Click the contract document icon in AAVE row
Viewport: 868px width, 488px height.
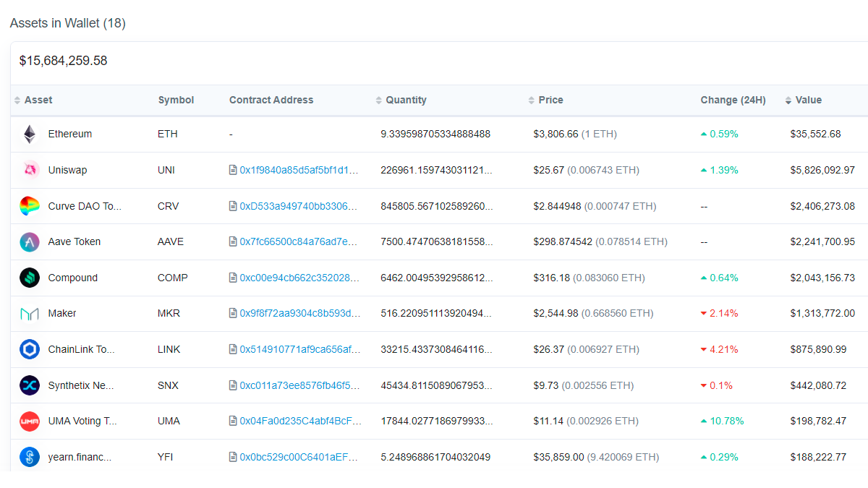[x=233, y=241]
